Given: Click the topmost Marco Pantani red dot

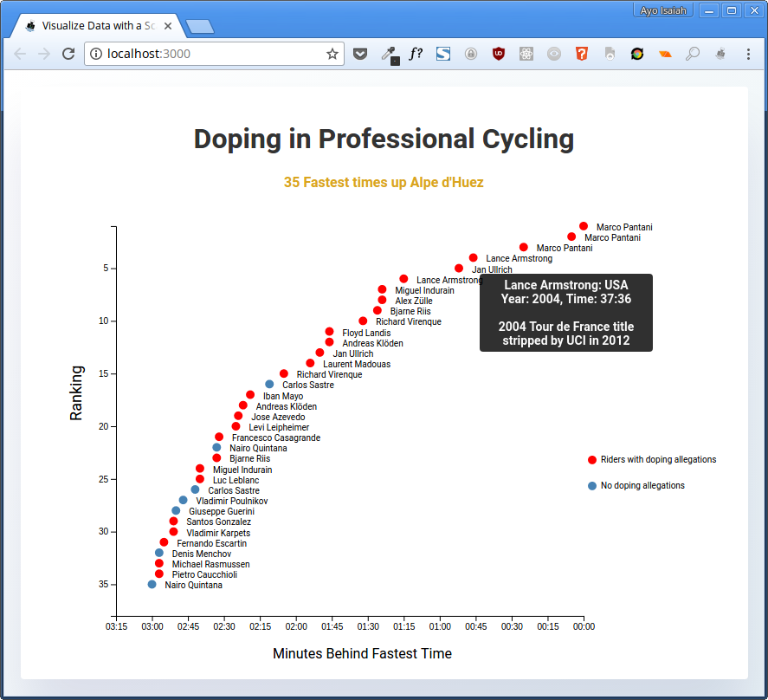Looking at the screenshot, I should [x=584, y=226].
